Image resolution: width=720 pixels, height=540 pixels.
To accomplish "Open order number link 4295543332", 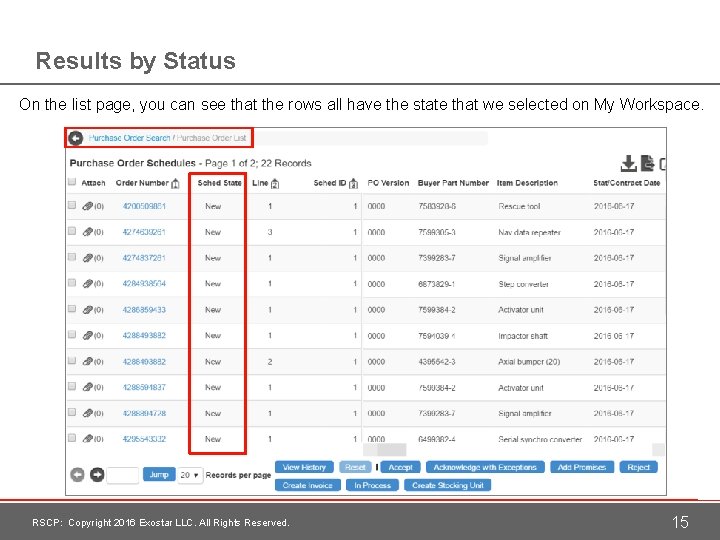I will tap(144, 439).
